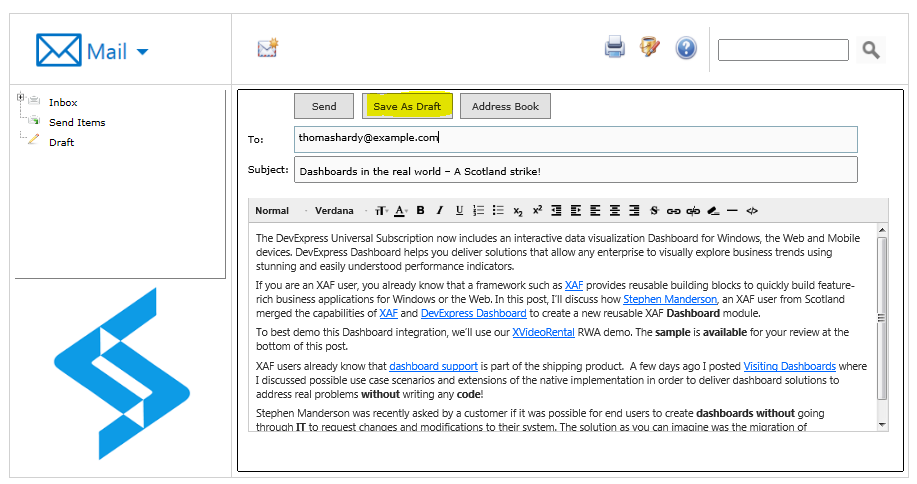This screenshot has width=917, height=484.
Task: Click the XVideoRental link
Action: 543,332
